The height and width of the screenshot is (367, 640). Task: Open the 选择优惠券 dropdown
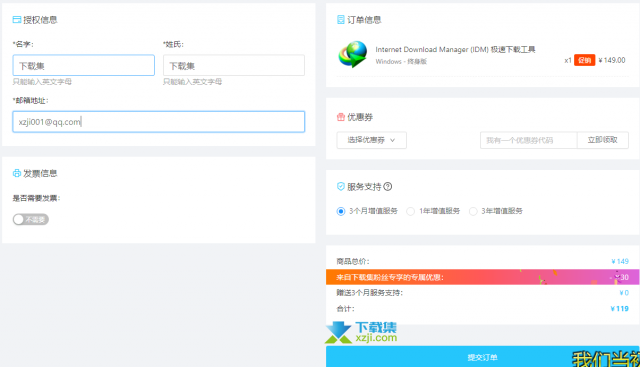pyautogui.click(x=371, y=140)
